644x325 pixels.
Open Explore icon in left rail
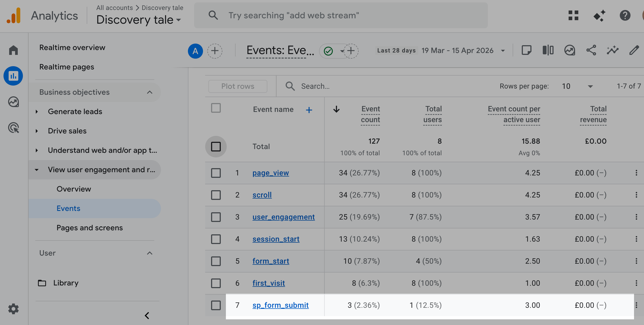pyautogui.click(x=13, y=102)
